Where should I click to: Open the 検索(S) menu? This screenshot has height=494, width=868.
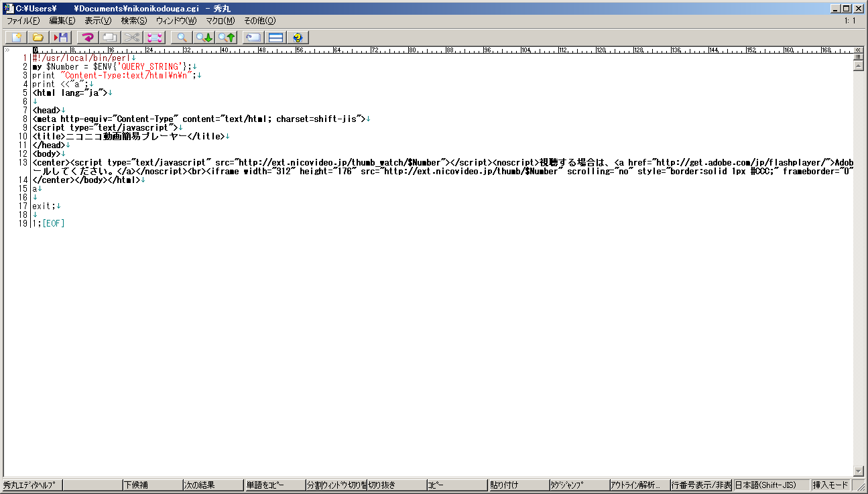[134, 21]
